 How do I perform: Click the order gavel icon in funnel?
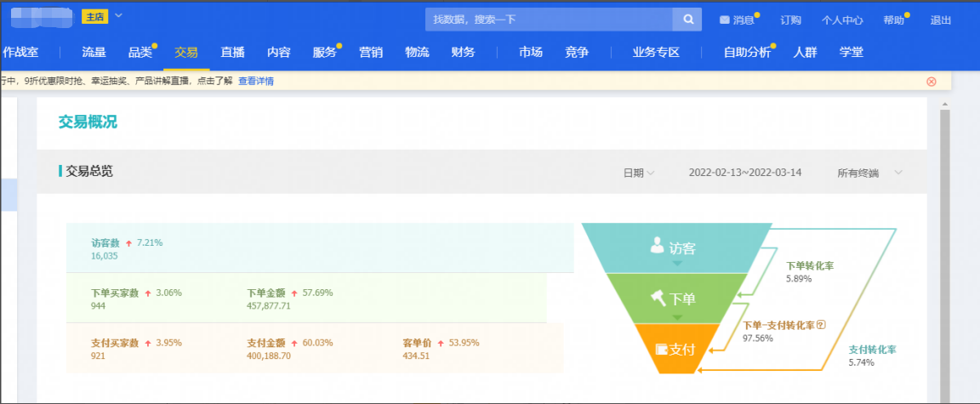coord(658,298)
